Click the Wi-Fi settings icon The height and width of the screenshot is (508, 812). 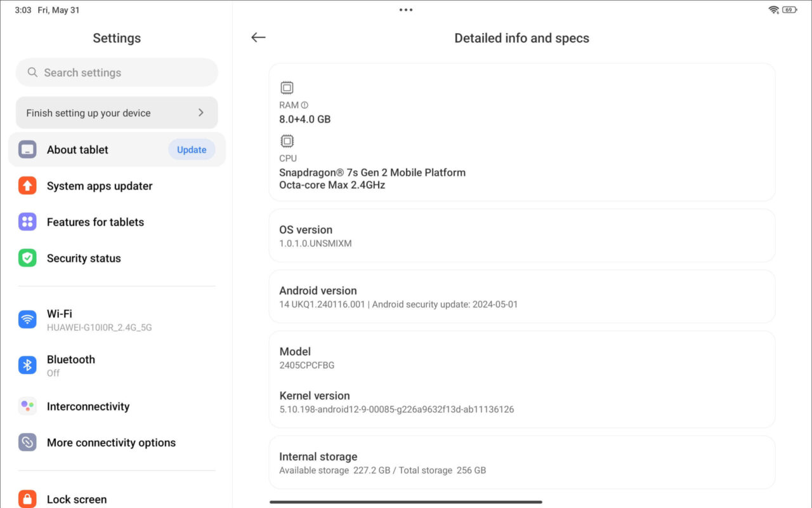pos(27,319)
